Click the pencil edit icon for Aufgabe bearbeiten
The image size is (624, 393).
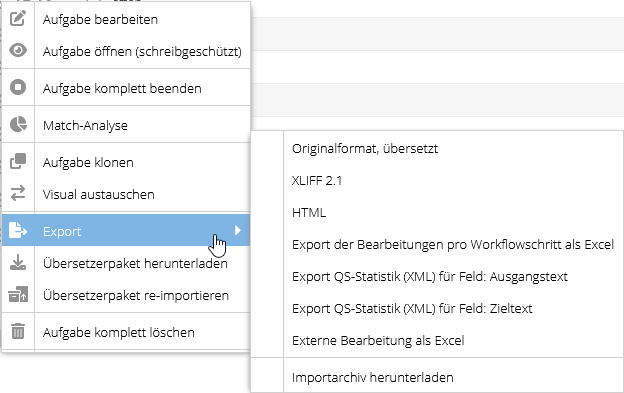click(x=18, y=19)
